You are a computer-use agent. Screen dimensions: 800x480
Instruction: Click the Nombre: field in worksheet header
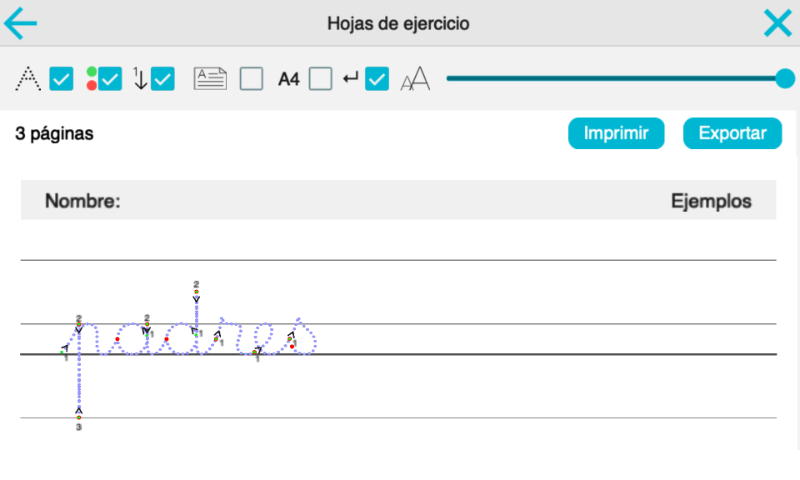[83, 201]
